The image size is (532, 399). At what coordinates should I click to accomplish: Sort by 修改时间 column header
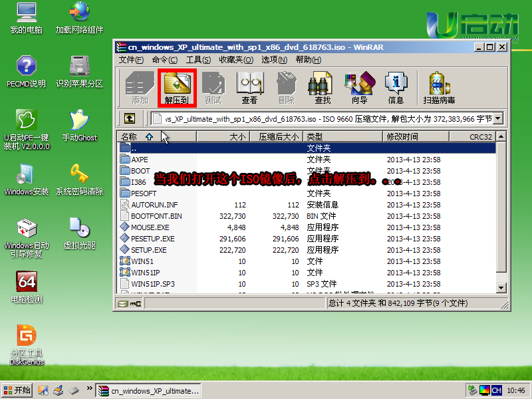(416, 137)
